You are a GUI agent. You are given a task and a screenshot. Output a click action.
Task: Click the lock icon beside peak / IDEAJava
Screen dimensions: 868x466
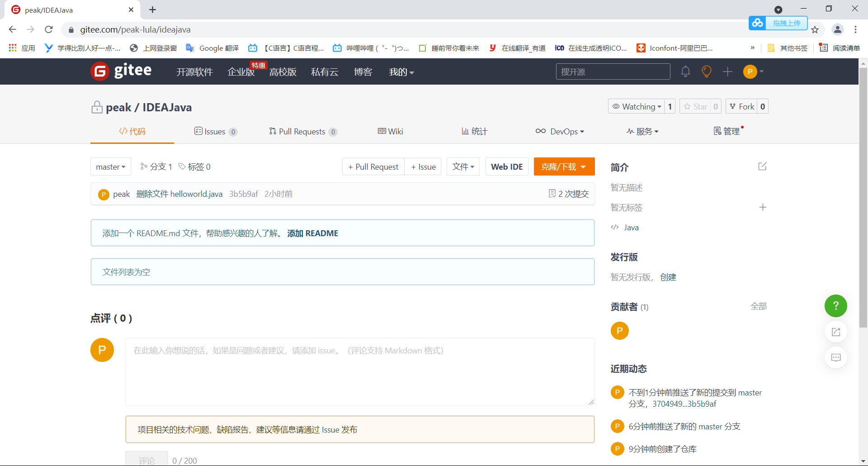coord(97,107)
